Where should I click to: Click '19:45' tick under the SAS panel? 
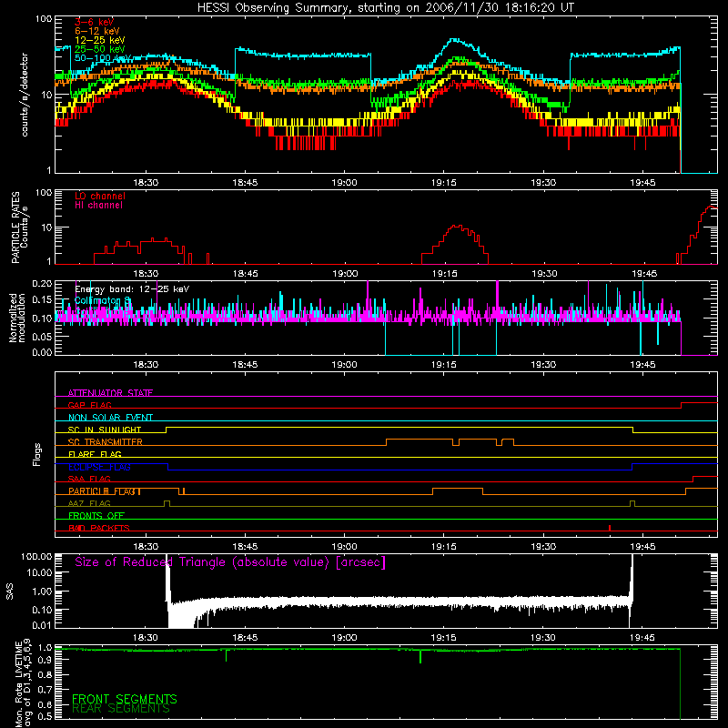click(642, 638)
